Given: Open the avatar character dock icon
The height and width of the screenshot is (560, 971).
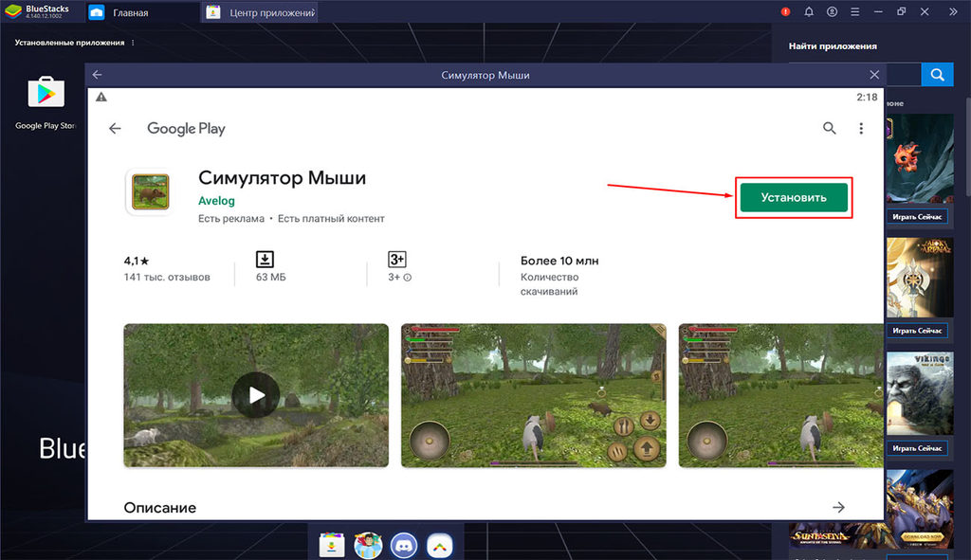Looking at the screenshot, I should pyautogui.click(x=368, y=545).
